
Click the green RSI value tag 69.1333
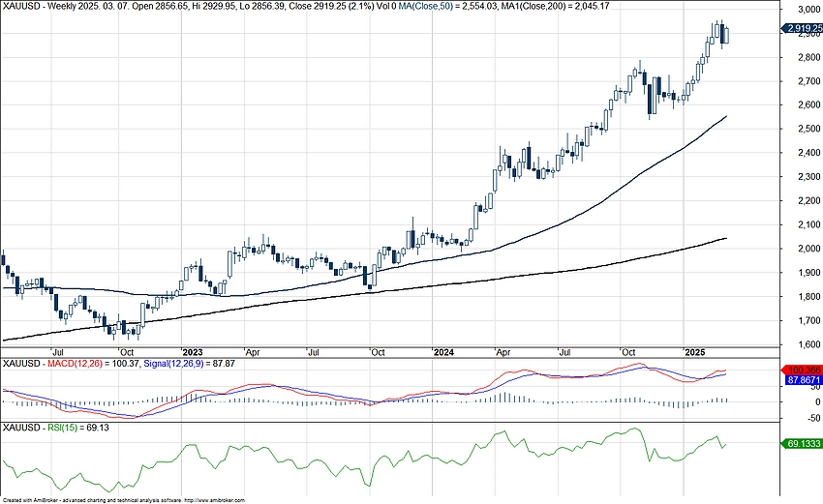pos(799,444)
